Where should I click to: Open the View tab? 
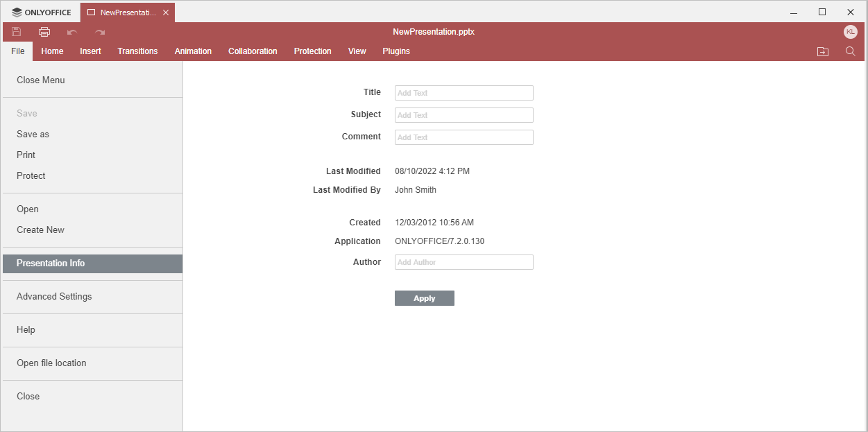[x=357, y=51]
